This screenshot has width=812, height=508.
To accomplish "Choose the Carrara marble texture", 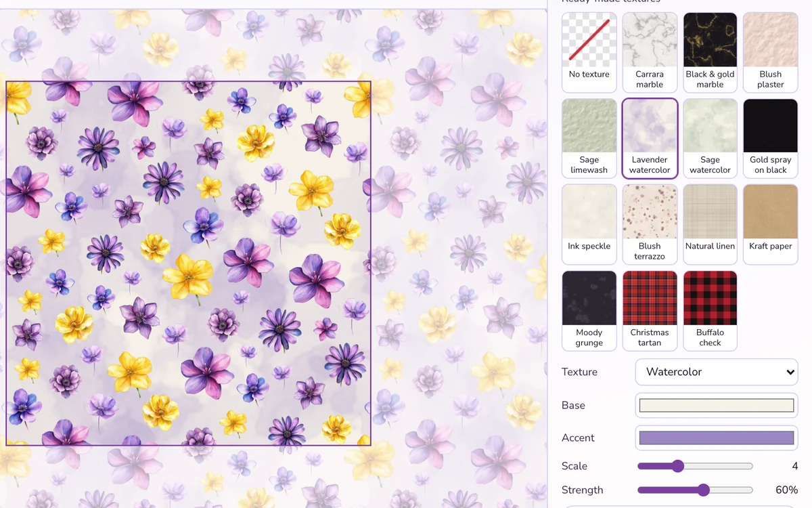I will (x=650, y=52).
